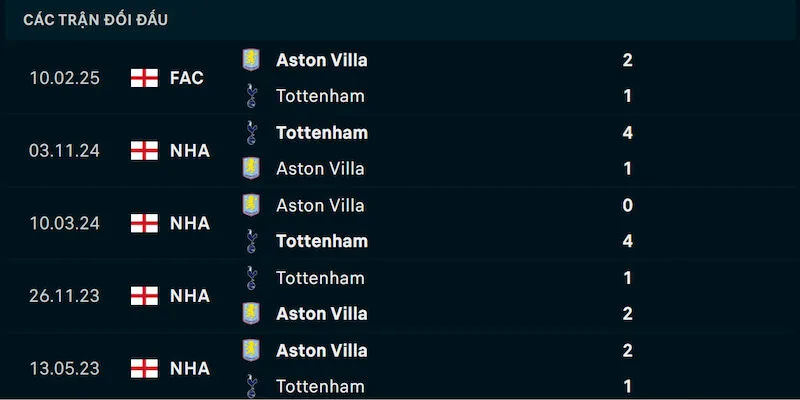Select bold Tottenham team name in 03.11.24 match

click(321, 132)
